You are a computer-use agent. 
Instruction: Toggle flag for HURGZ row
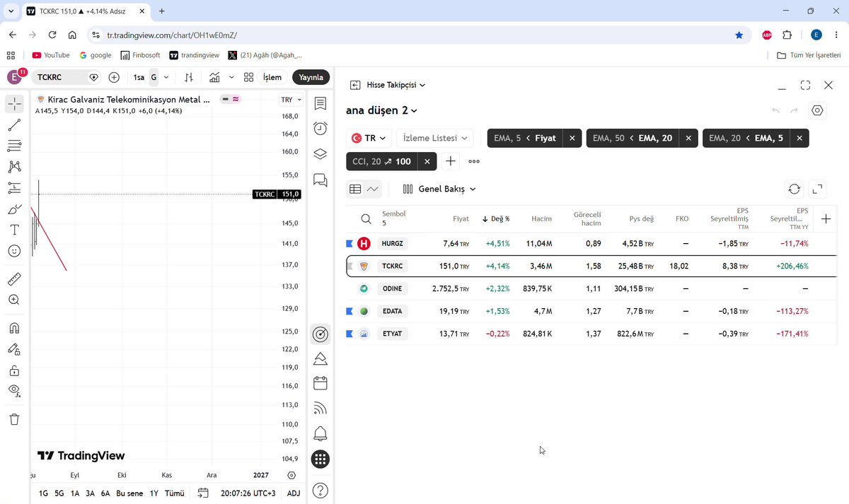[x=349, y=244]
